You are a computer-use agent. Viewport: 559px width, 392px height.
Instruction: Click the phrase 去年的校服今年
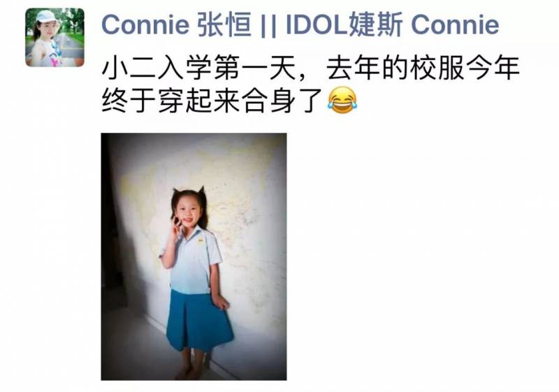point(423,68)
